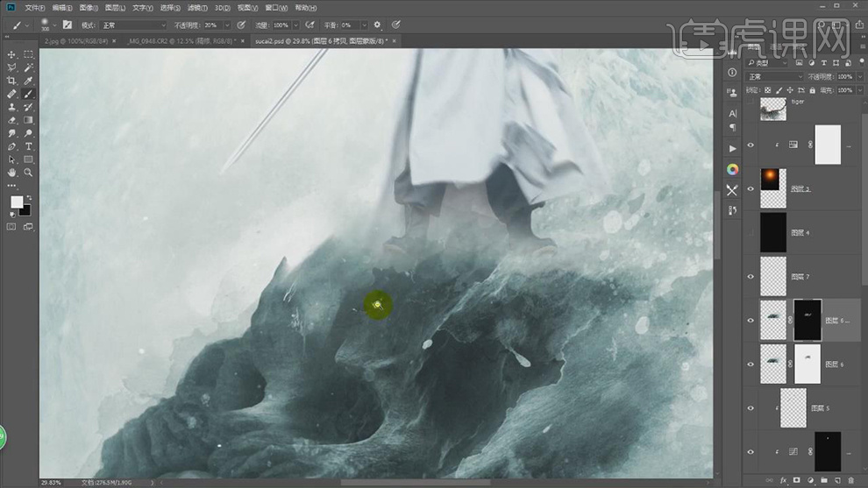Select the Magic Wand tool
The height and width of the screenshot is (488, 868).
click(28, 67)
